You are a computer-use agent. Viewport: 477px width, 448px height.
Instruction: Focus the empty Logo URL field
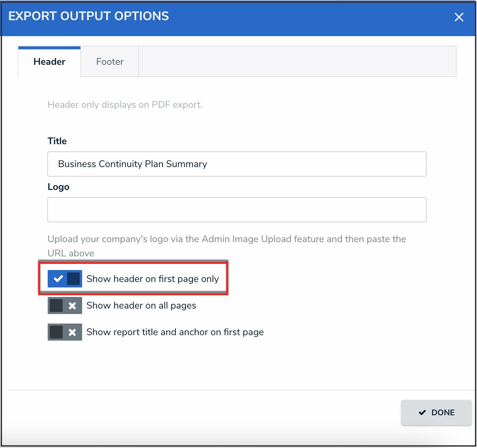(237, 210)
